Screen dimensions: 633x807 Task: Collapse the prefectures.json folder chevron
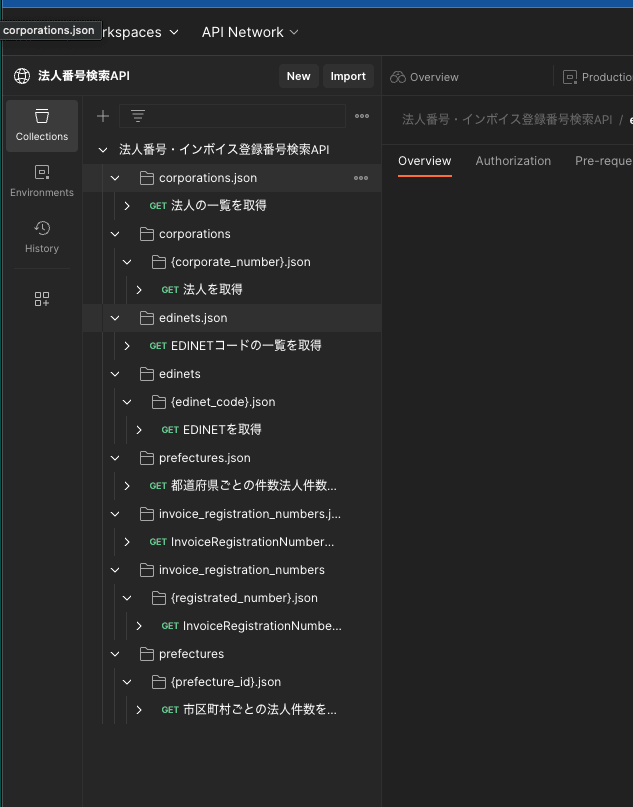point(115,458)
